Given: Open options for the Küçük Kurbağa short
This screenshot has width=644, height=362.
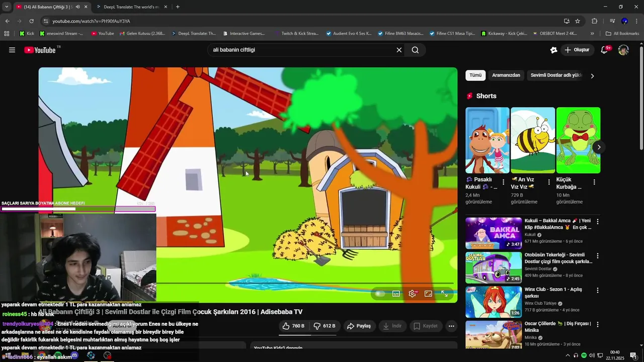Looking at the screenshot, I should coord(594,182).
